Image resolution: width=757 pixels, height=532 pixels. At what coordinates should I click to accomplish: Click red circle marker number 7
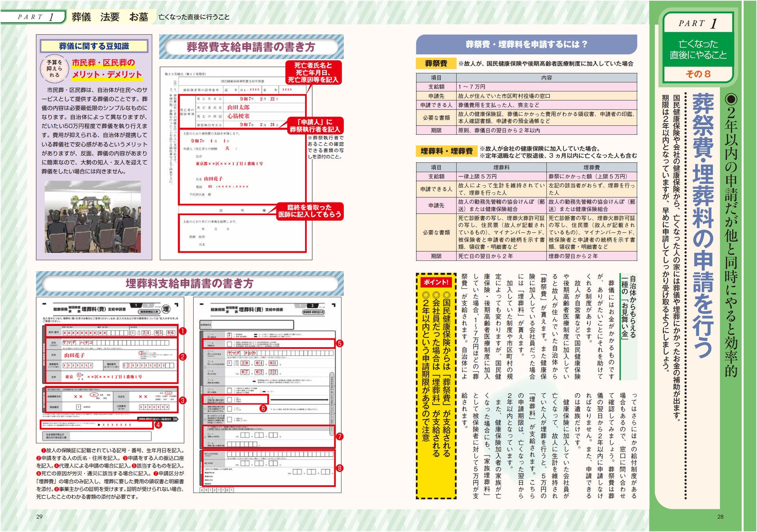(x=339, y=437)
